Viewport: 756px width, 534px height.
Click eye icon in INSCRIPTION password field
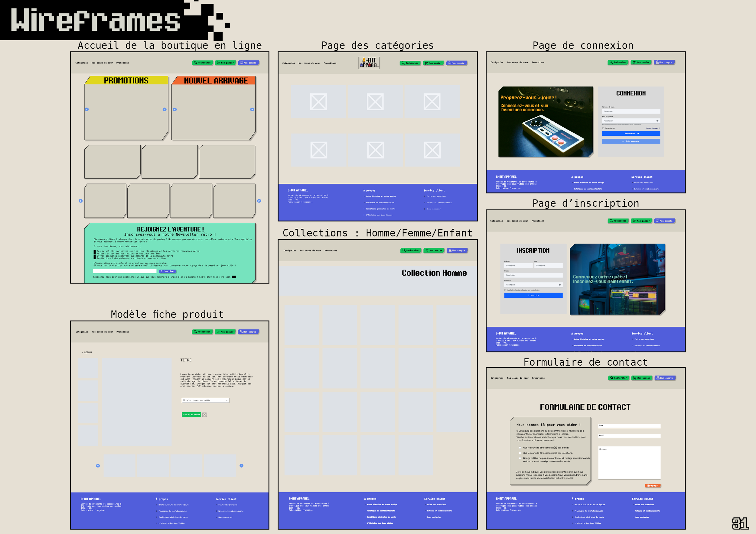[x=559, y=285]
